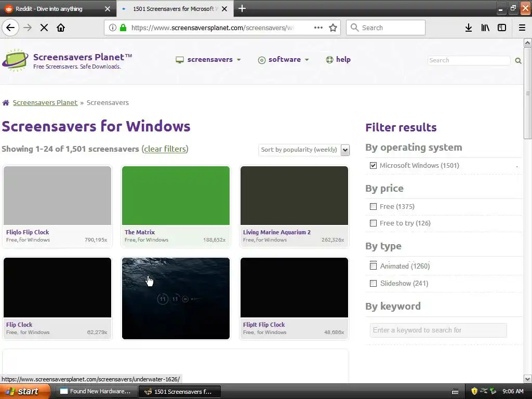
Task: Open the Firefox home page icon
Action: (61, 28)
